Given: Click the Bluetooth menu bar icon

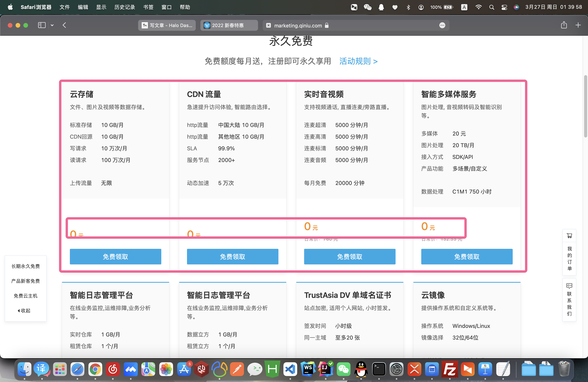Looking at the screenshot, I should pyautogui.click(x=408, y=7).
